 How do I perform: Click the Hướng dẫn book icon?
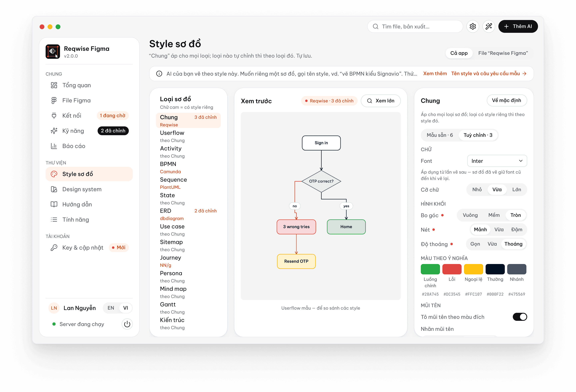tap(54, 204)
